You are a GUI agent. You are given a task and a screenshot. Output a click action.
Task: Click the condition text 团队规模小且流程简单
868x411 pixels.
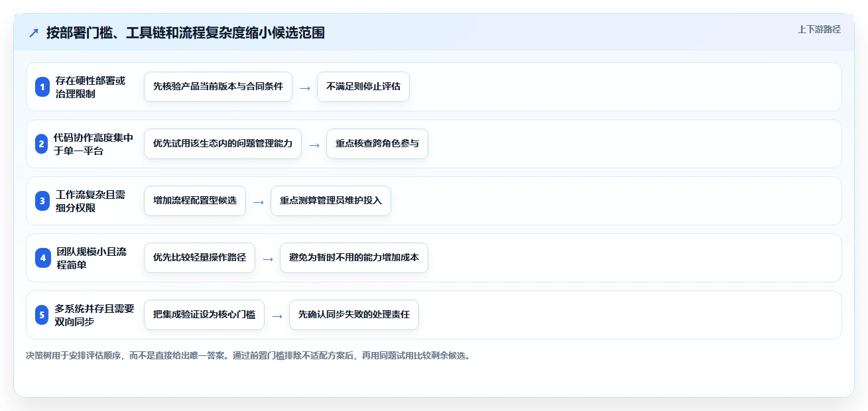92,258
